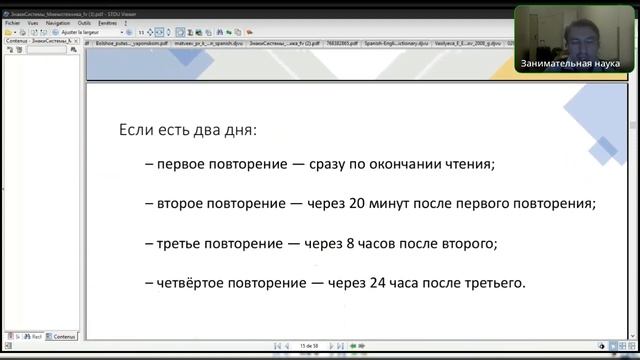
Task: Expand all contents tree icon
Action: [x=10, y=50]
